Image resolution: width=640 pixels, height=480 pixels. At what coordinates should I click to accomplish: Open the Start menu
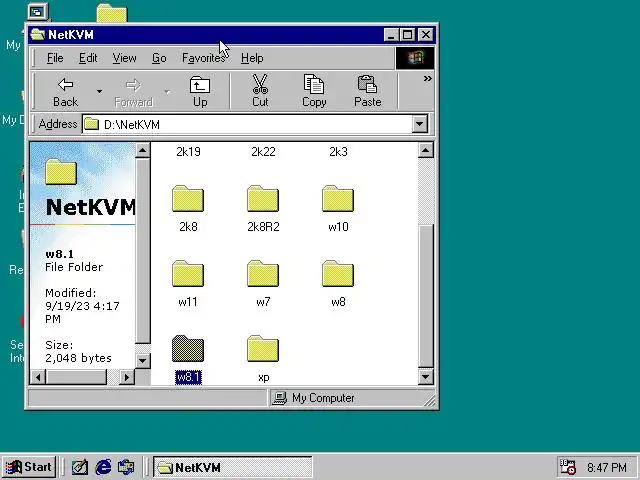(x=29, y=467)
